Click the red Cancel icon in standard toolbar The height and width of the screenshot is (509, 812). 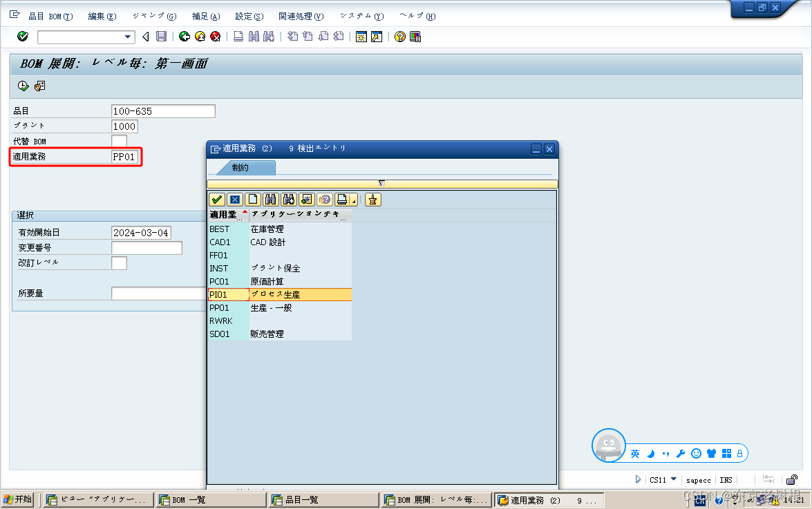[214, 36]
